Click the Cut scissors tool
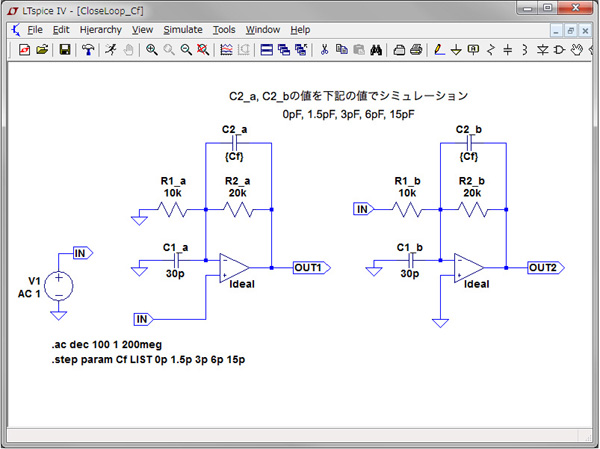The height and width of the screenshot is (449, 600). pyautogui.click(x=324, y=49)
